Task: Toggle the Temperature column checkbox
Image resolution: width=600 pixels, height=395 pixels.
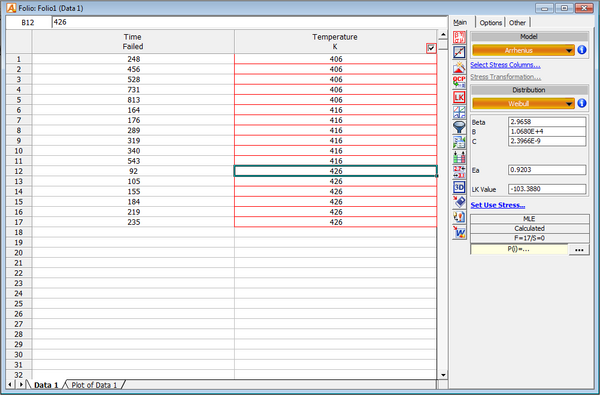Action: coord(431,48)
